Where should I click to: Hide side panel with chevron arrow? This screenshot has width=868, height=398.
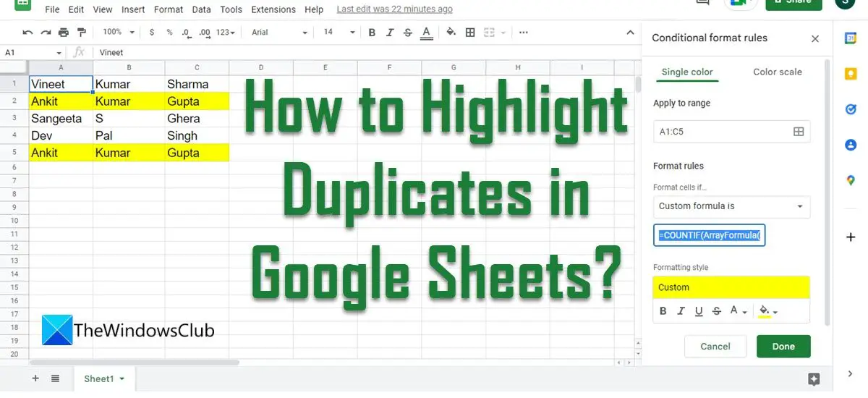[851, 373]
